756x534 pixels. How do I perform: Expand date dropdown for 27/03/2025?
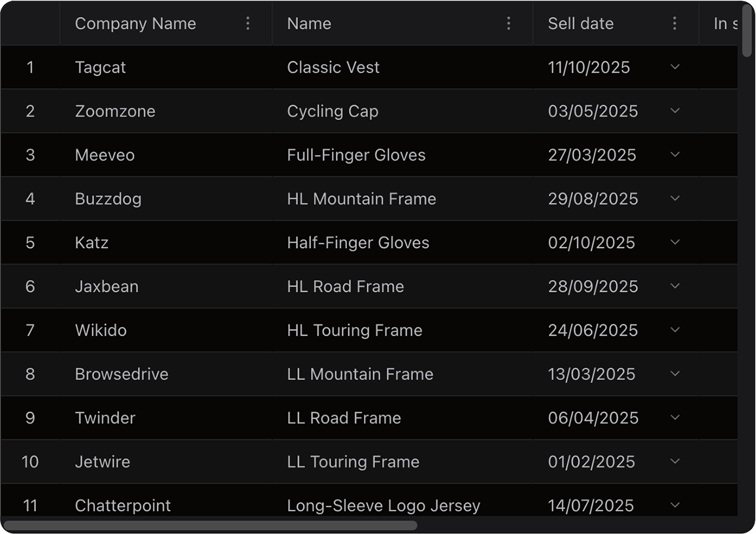click(675, 155)
